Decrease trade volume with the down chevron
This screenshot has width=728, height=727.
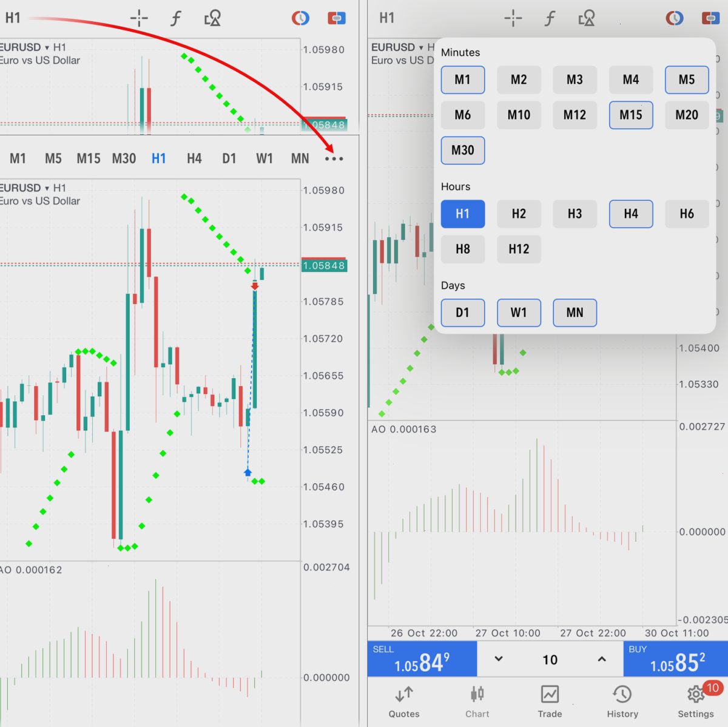[x=499, y=659]
